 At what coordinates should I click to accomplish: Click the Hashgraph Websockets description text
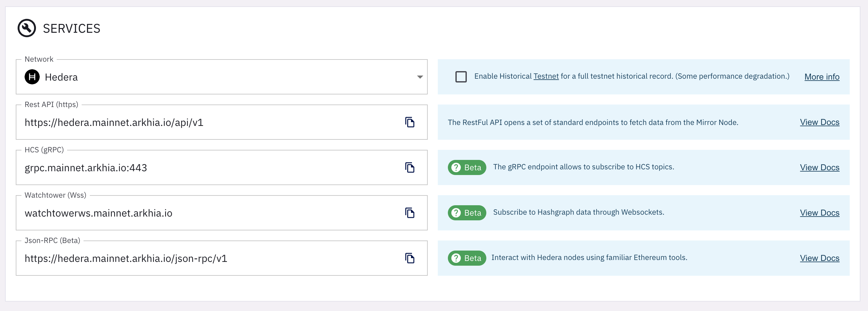click(579, 212)
